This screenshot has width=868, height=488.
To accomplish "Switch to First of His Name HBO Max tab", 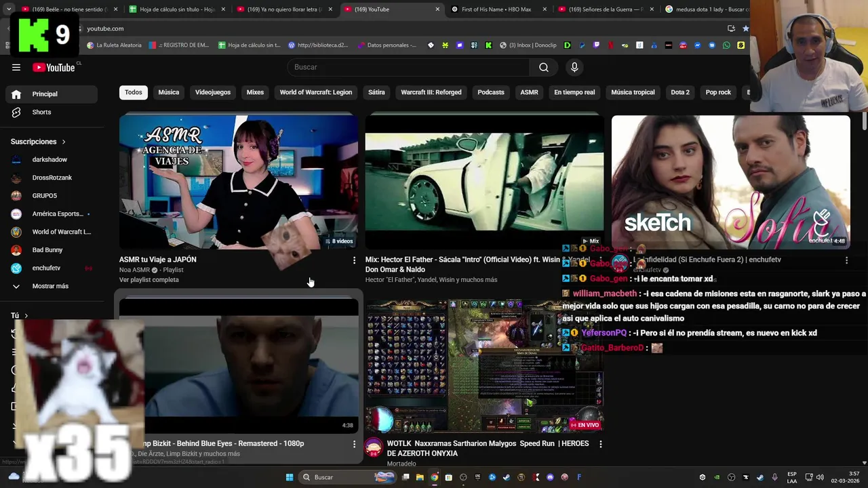I will point(496,9).
